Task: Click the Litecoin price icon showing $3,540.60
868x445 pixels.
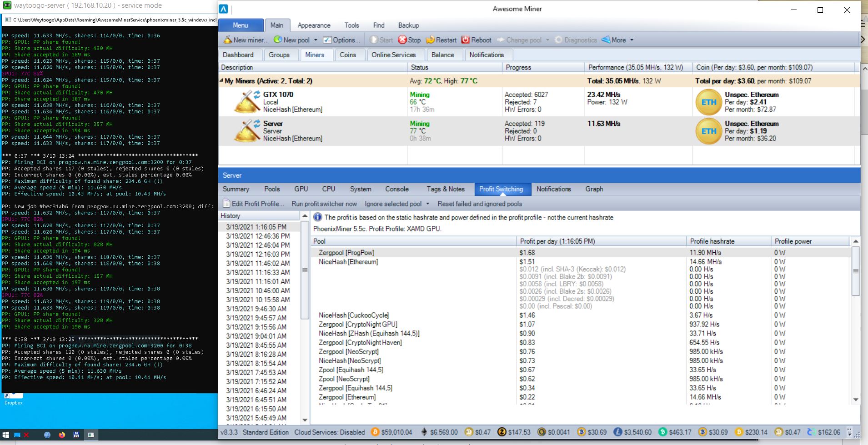Action: pos(618,432)
